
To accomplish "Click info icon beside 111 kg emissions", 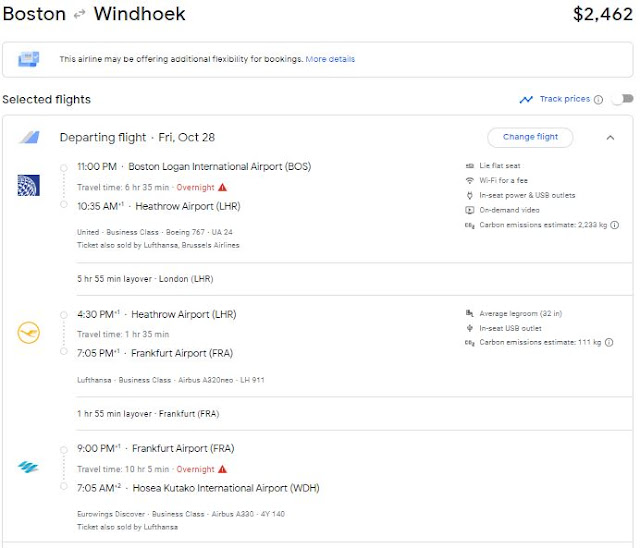I will (x=609, y=343).
